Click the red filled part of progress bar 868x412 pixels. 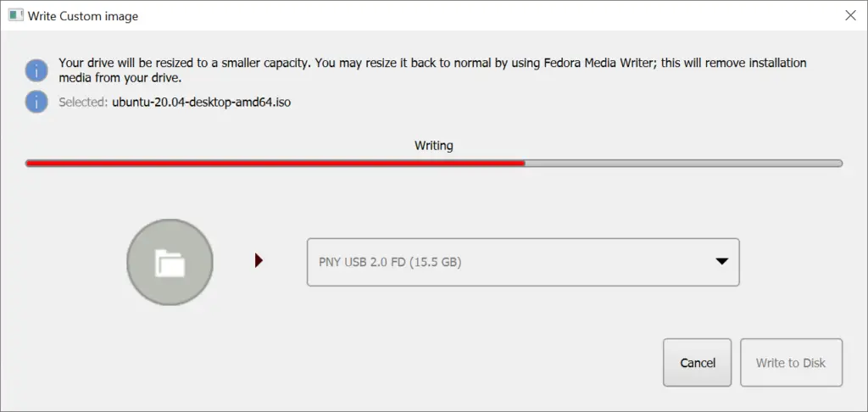point(275,164)
